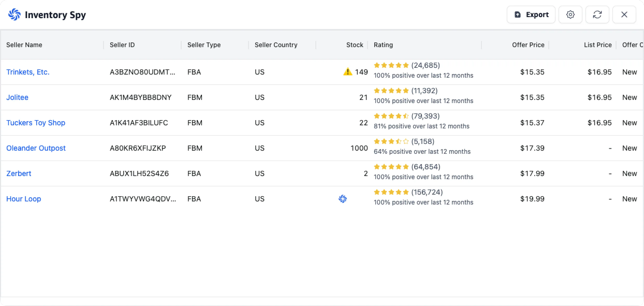Click "81% positive over last 12 months" text
Image resolution: width=644 pixels, height=306 pixels.
click(421, 126)
